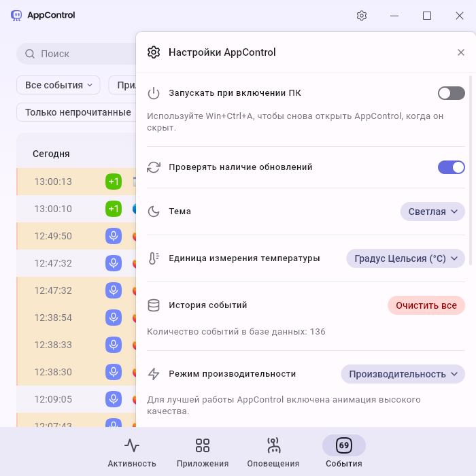
Task: Switch to the Приложения tab
Action: (203, 452)
